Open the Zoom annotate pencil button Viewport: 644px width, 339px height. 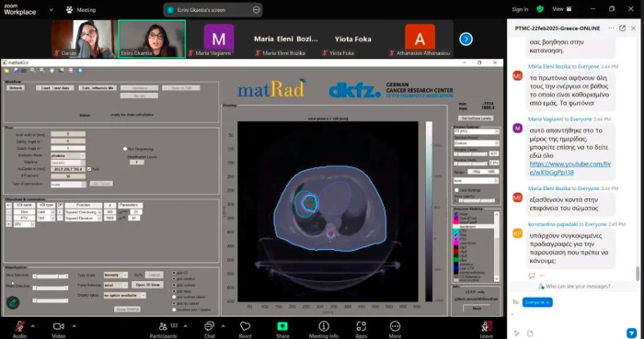(13, 303)
